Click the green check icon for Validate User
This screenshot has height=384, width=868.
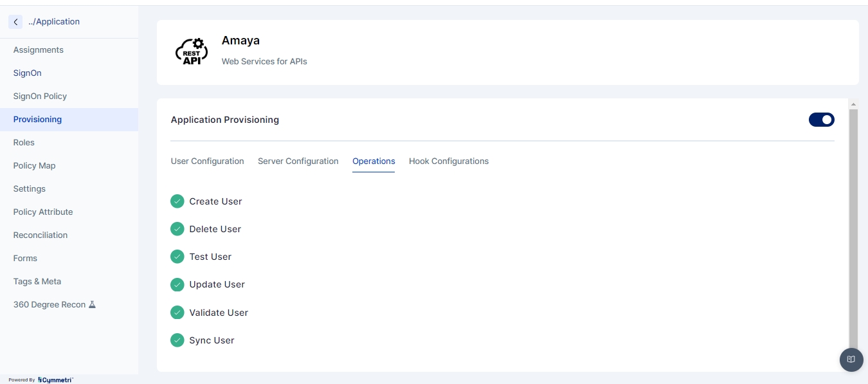(x=177, y=313)
